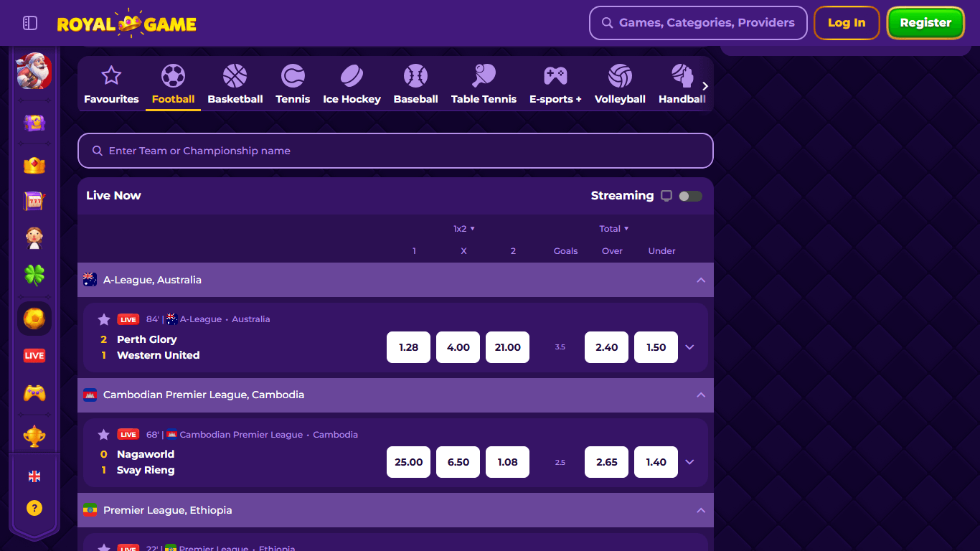
Task: Select Over 2.5 odds 2.65
Action: point(606,462)
